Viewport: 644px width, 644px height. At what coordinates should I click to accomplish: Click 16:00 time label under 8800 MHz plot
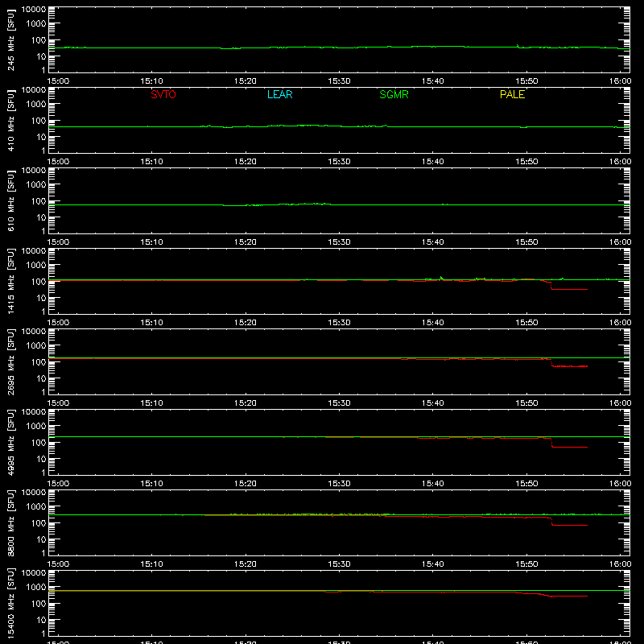[620, 564]
